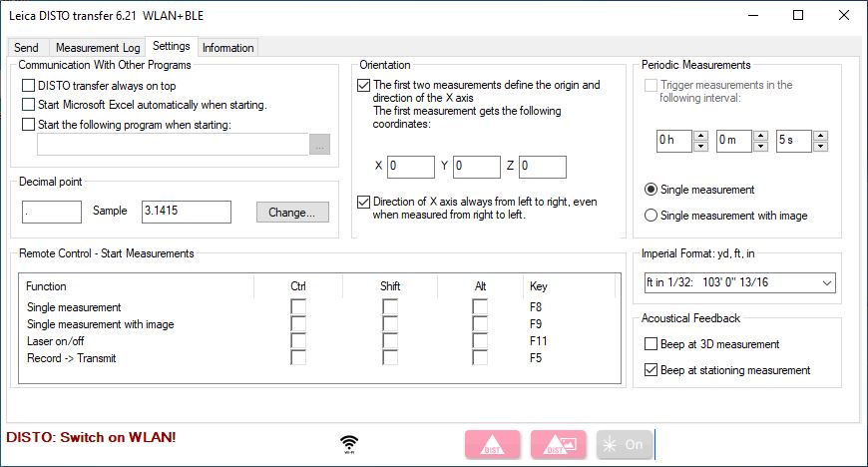Open the Information tab

(x=228, y=48)
